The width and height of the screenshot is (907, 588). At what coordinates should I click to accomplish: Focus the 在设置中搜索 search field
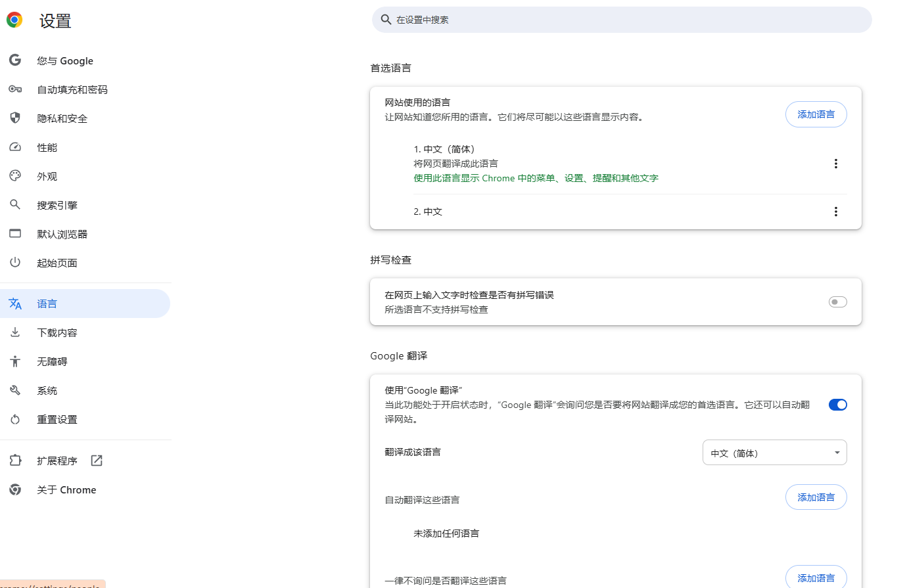point(622,20)
